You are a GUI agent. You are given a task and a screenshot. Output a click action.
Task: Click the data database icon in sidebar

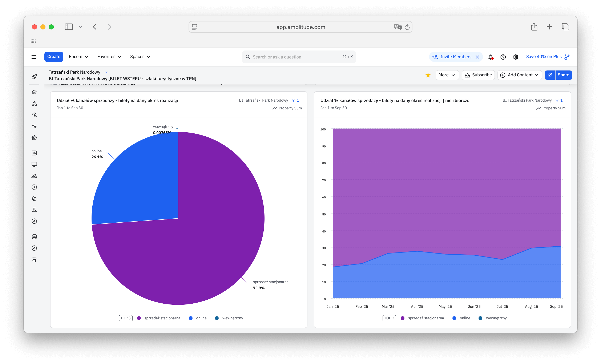pos(34,236)
